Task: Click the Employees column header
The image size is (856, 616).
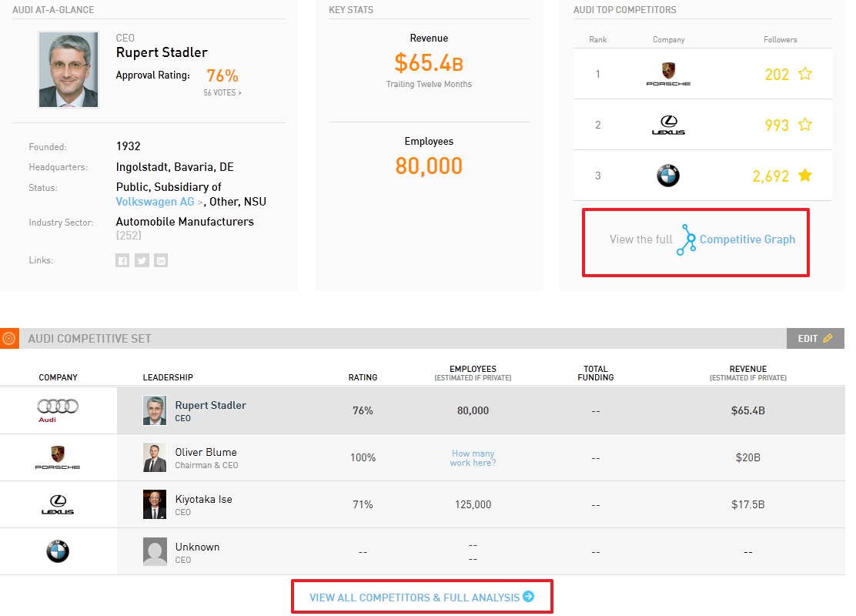Action: [473, 373]
